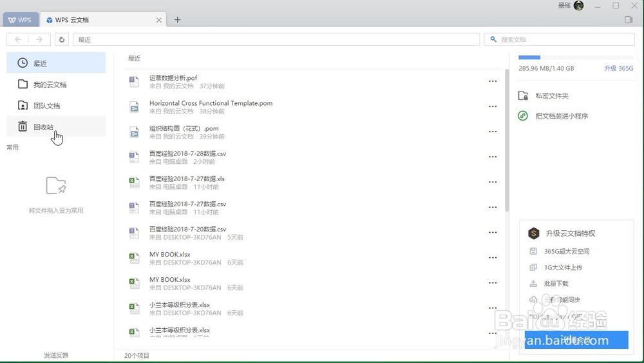
Task: Close the WPS 云文档 tab
Action: (159, 20)
